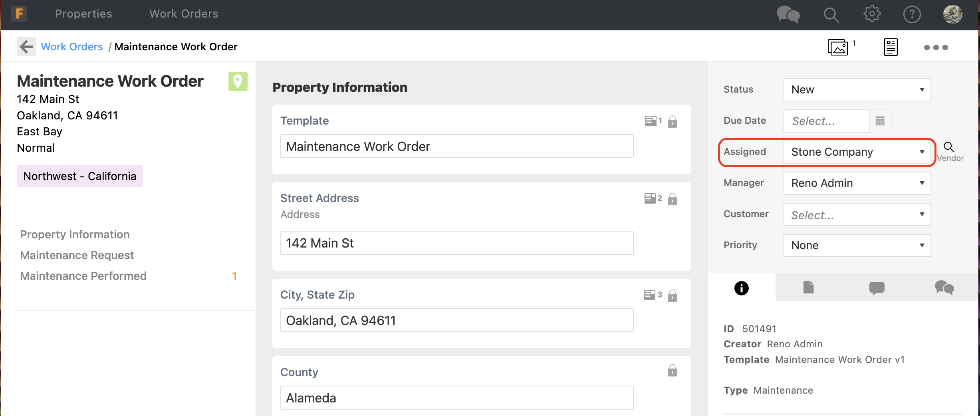This screenshot has height=416, width=980.
Task: Switch to the single comment bubble tab
Action: coord(877,288)
